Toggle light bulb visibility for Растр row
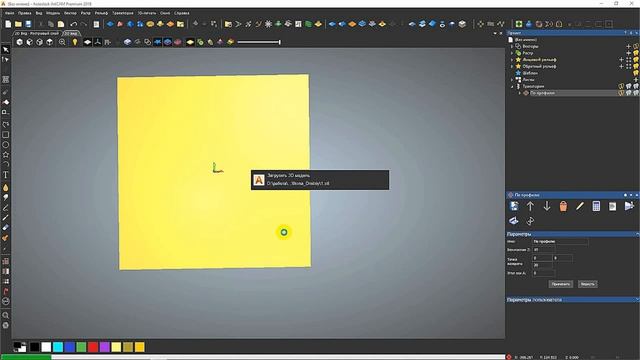640x360 pixels. [x=636, y=53]
